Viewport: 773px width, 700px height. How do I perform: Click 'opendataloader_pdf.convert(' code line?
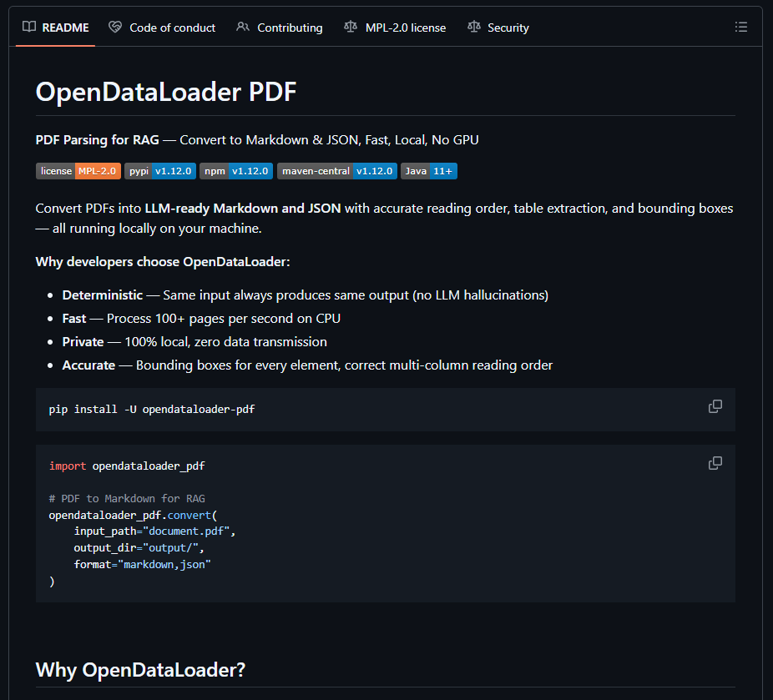pos(133,516)
